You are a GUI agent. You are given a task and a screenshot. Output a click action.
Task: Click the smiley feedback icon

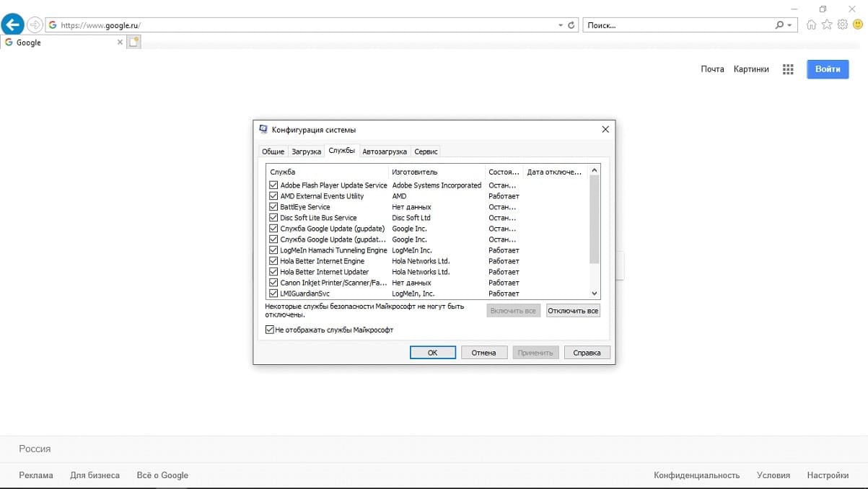857,25
